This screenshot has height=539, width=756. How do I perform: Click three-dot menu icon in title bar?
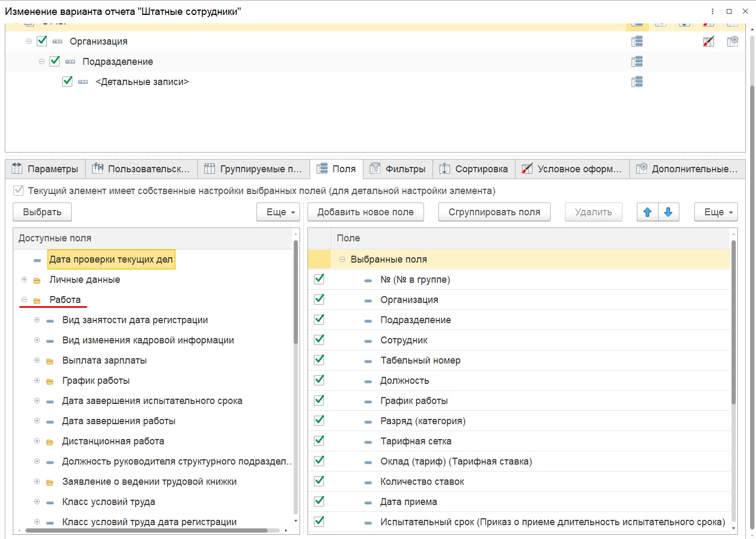coord(712,11)
